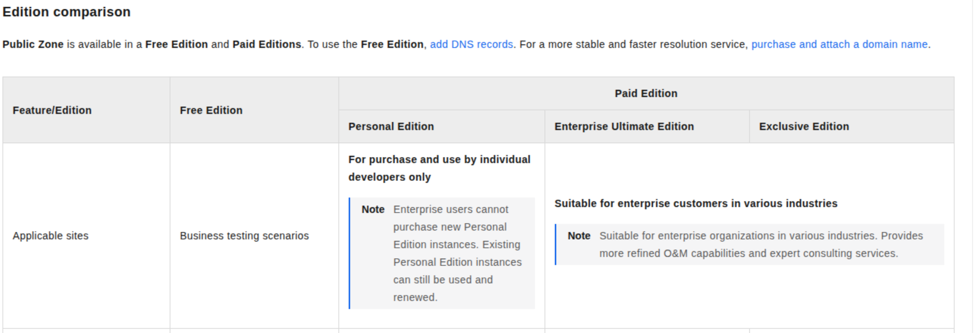Click the 'Edition comparison' heading
This screenshot has height=333, width=980.
tap(67, 12)
